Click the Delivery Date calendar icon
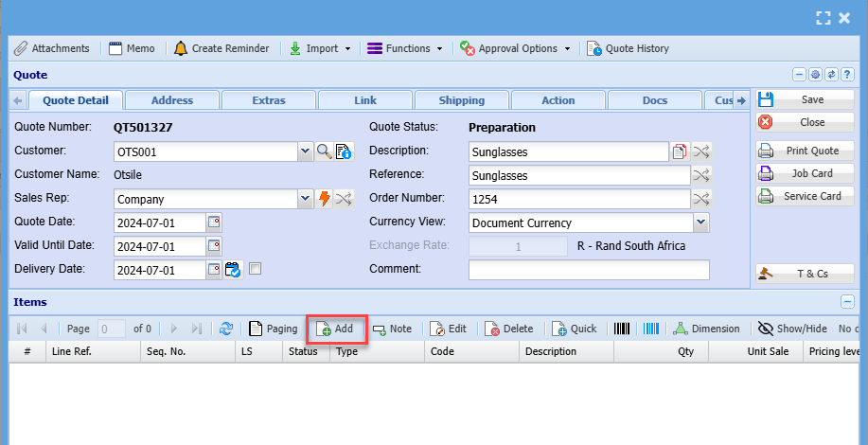This screenshot has height=445, width=868. click(x=213, y=270)
